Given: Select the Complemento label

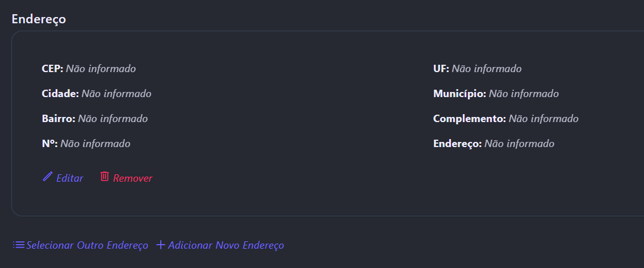Looking at the screenshot, I should click(469, 119).
